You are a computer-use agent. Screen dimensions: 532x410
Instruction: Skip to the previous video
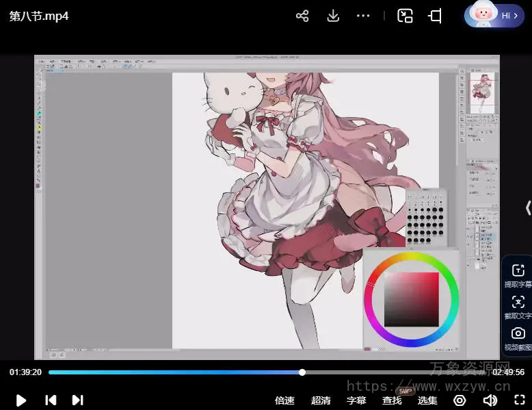coord(51,400)
